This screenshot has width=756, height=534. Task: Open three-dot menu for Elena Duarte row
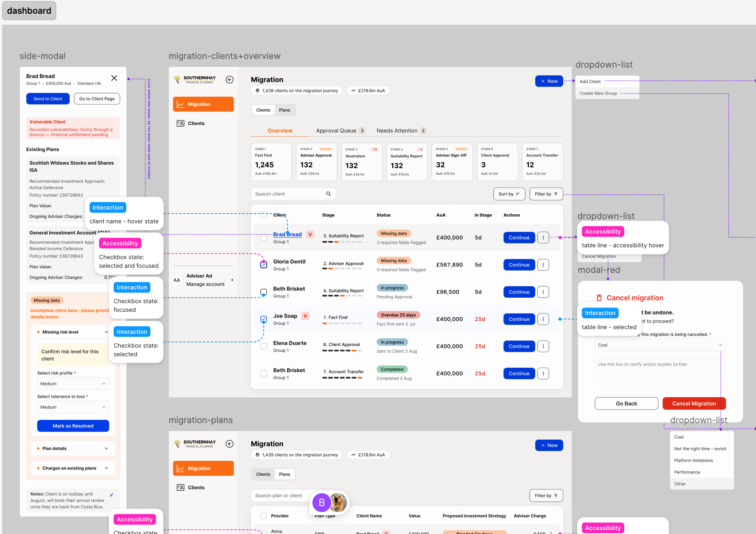(x=543, y=346)
